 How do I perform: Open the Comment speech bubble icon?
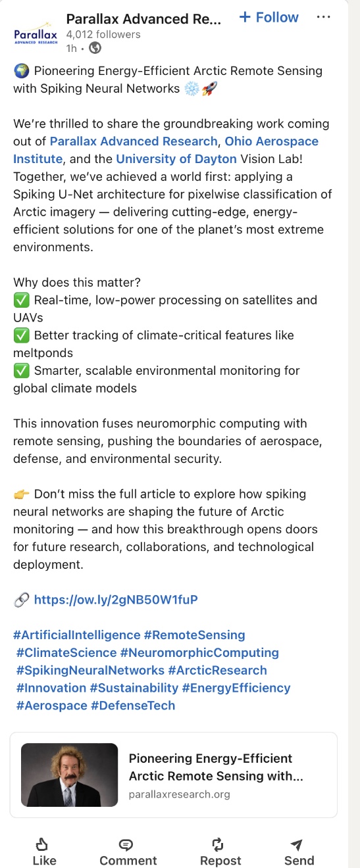point(126,845)
